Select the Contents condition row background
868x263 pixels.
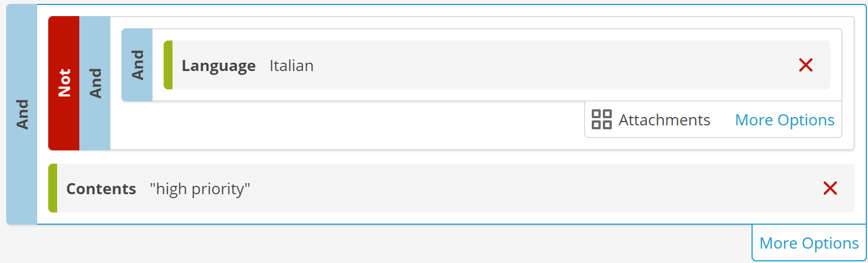coord(451,188)
